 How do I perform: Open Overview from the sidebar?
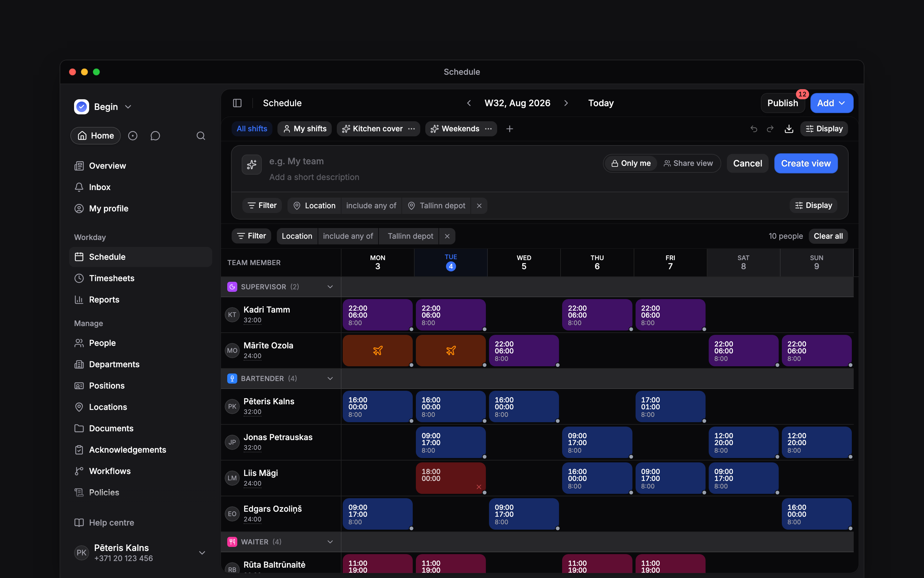(x=141, y=166)
